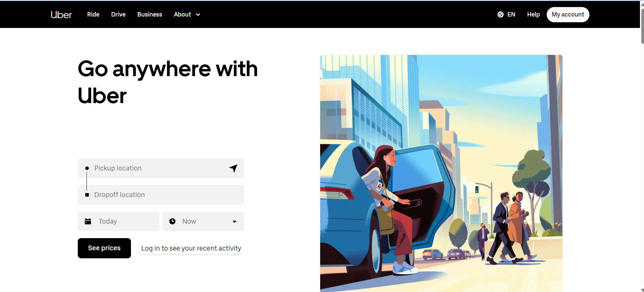Click the 'Go anywhere with Uber' heading
This screenshot has width=644, height=292.
168,82
